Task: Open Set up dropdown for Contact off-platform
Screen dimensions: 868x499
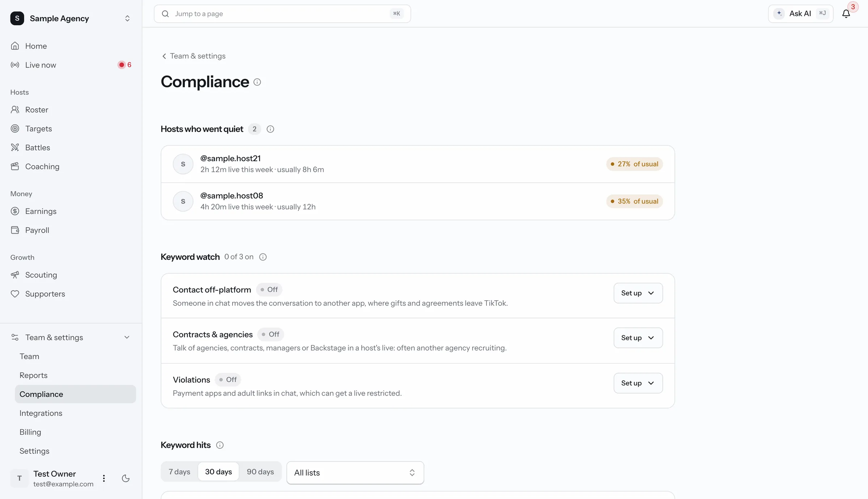Action: pyautogui.click(x=638, y=293)
